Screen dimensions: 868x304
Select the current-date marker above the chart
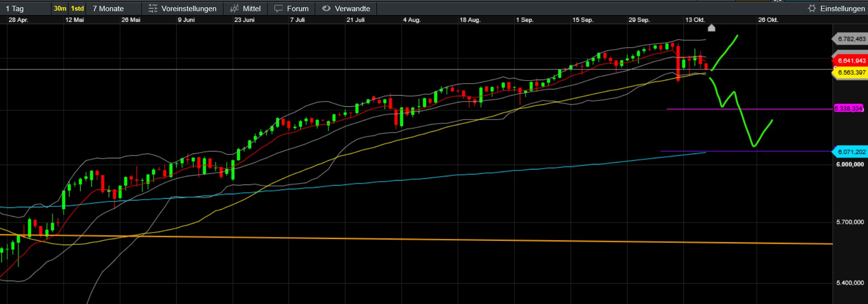pyautogui.click(x=712, y=28)
